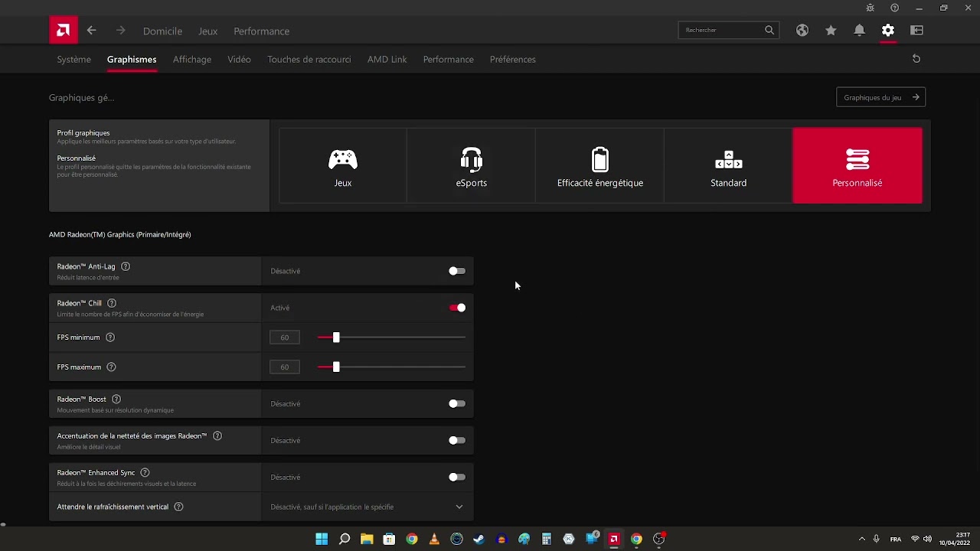980x551 pixels.
Task: Show help for Radeon Chill
Action: 112,303
